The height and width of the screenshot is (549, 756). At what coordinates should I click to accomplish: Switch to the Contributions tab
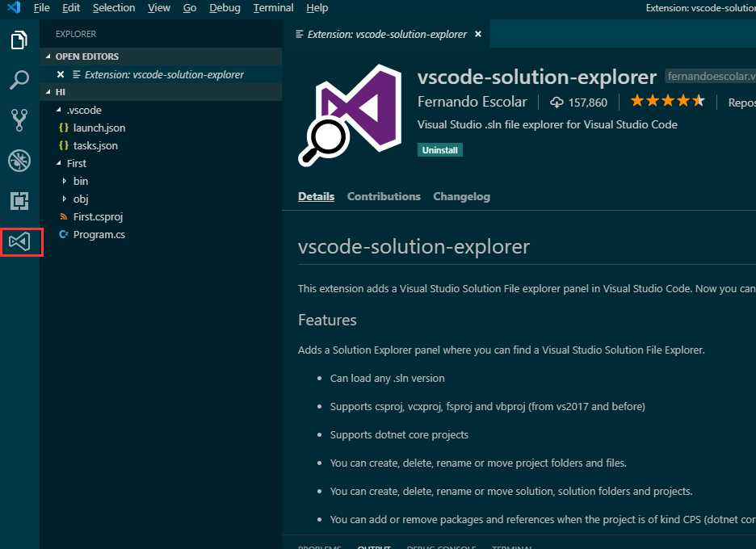[384, 196]
